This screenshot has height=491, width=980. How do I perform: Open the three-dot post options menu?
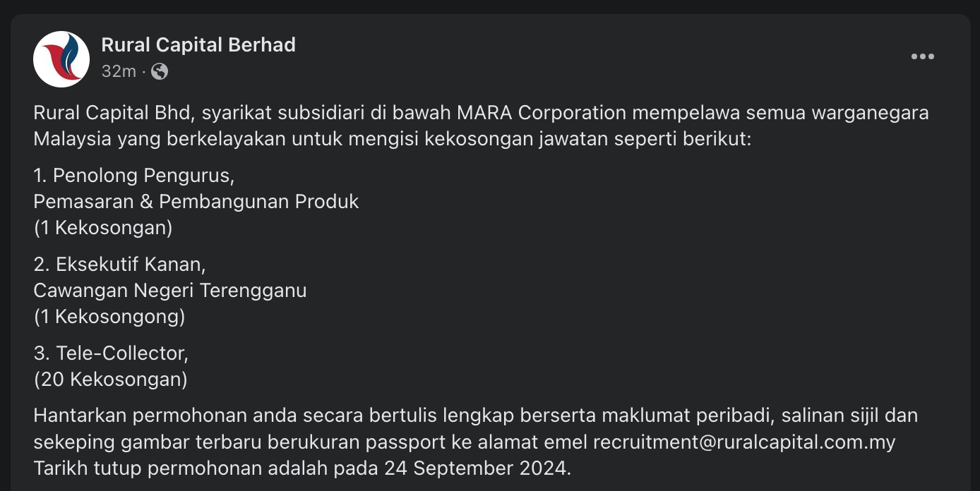pyautogui.click(x=922, y=57)
